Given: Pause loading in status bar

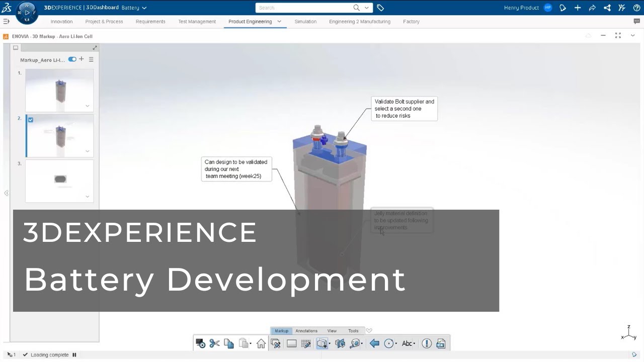Looking at the screenshot, I should coord(74,355).
